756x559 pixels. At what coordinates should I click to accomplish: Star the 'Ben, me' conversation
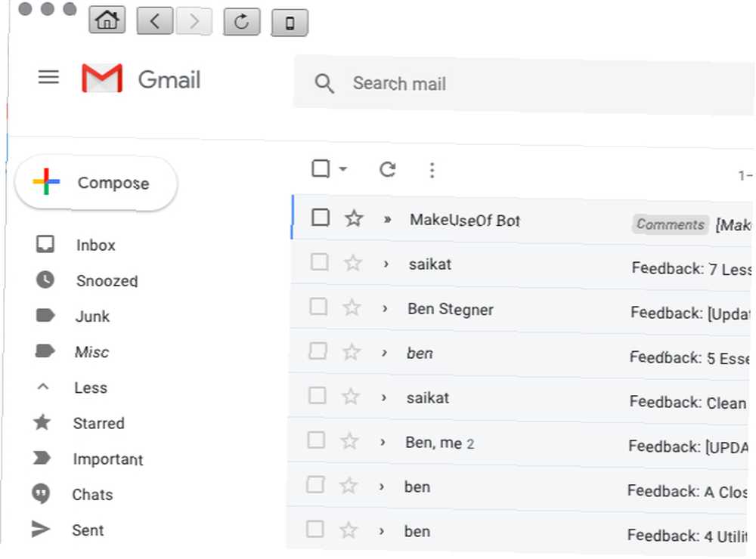click(349, 441)
